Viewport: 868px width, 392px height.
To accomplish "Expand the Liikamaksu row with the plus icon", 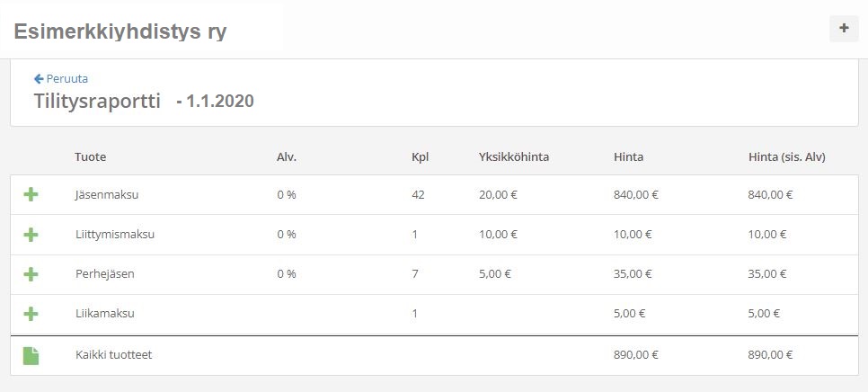I will click(31, 314).
